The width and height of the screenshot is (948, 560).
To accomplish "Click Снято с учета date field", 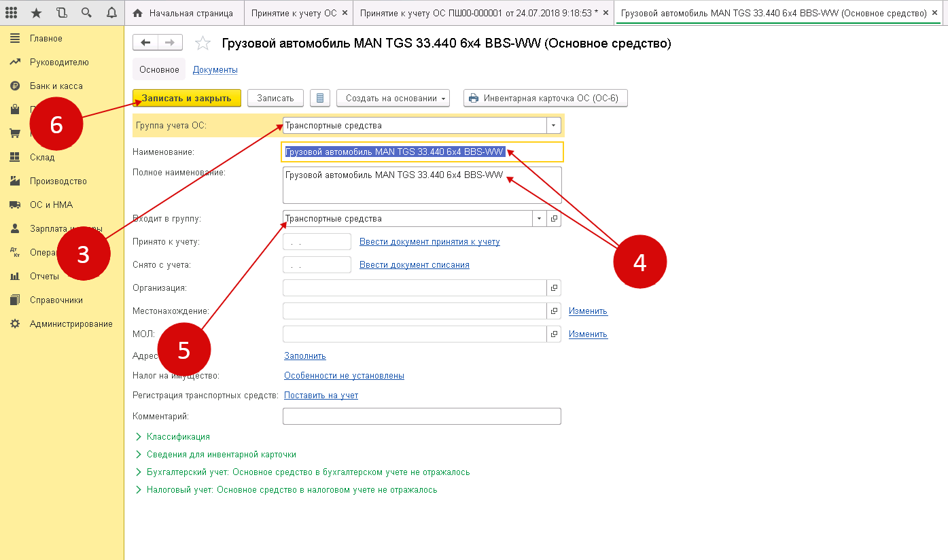I will tap(317, 265).
